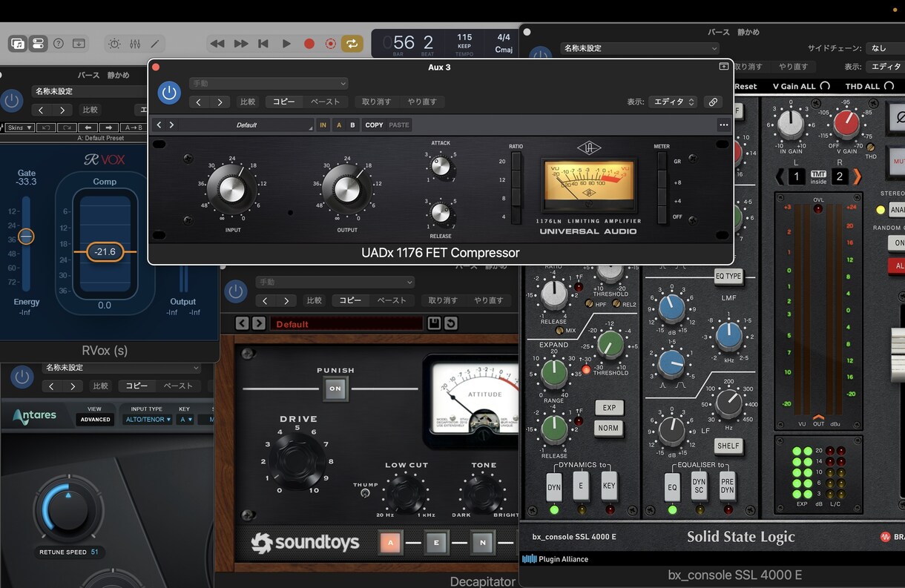
Task: Click やり直す redo in Aux 3 window
Action: 423,102
